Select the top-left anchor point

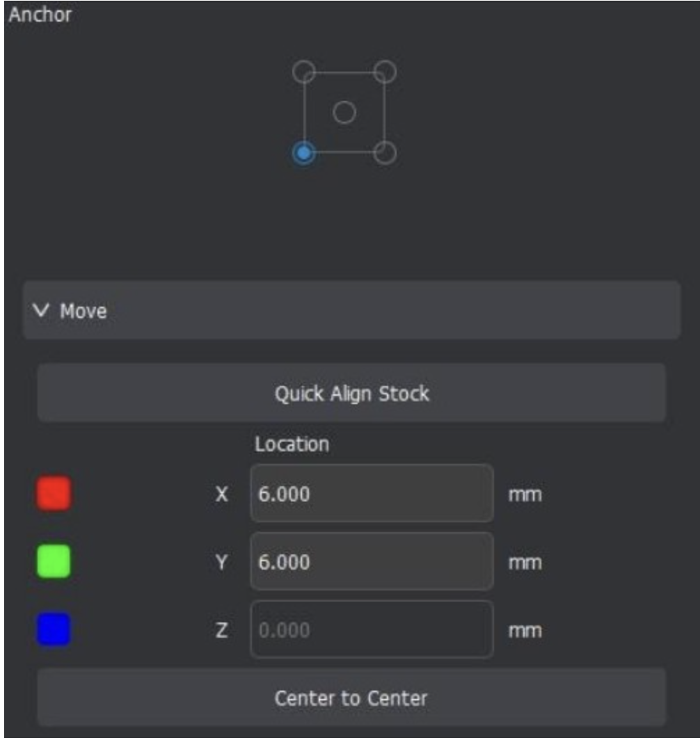(303, 72)
